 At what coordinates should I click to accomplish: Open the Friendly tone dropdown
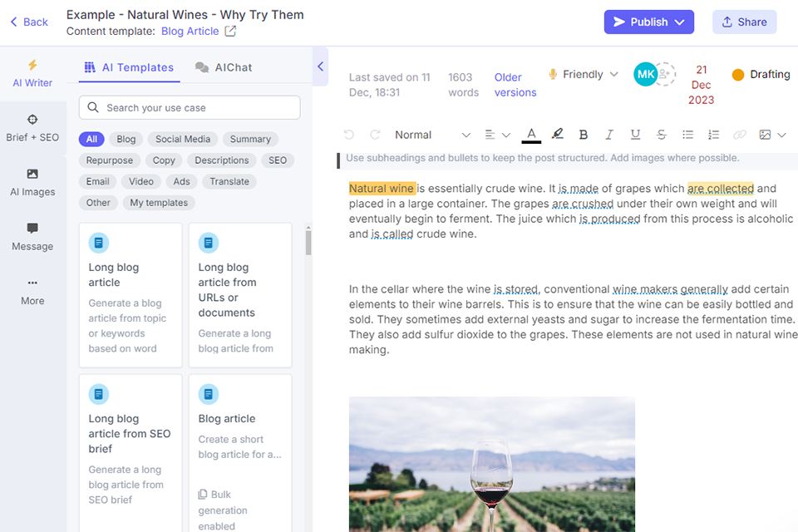[x=583, y=74]
